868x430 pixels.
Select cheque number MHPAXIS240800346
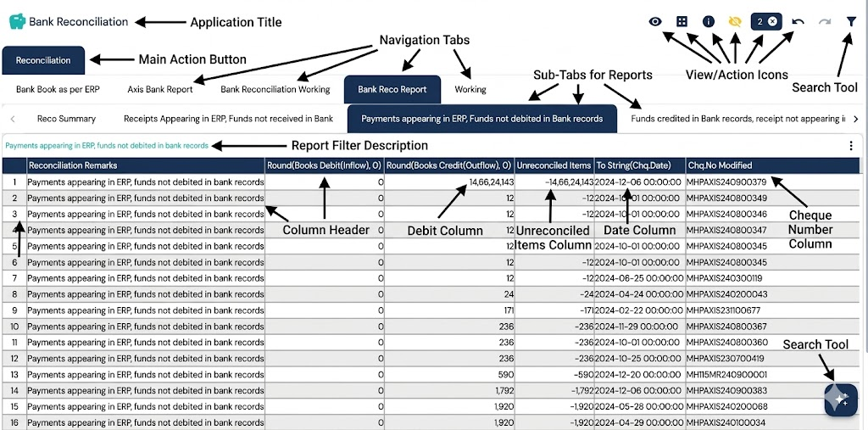726,214
